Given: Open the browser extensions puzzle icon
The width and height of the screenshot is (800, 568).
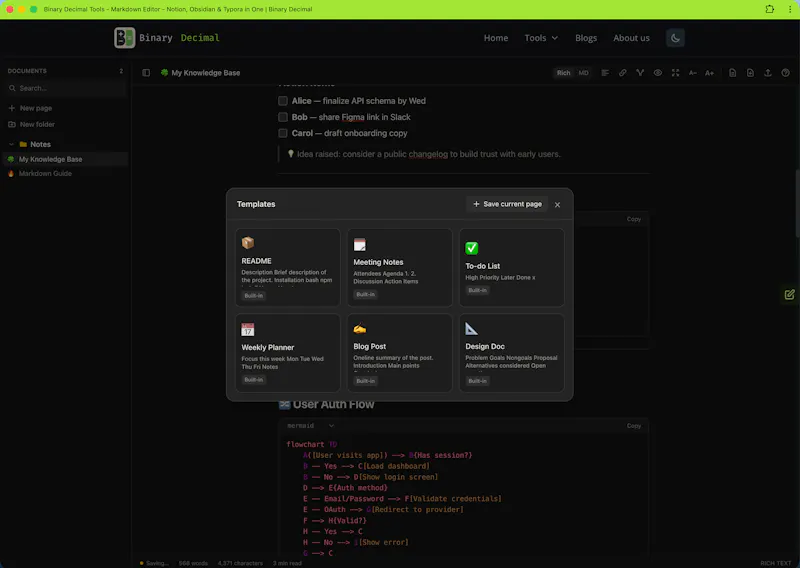Looking at the screenshot, I should [769, 9].
